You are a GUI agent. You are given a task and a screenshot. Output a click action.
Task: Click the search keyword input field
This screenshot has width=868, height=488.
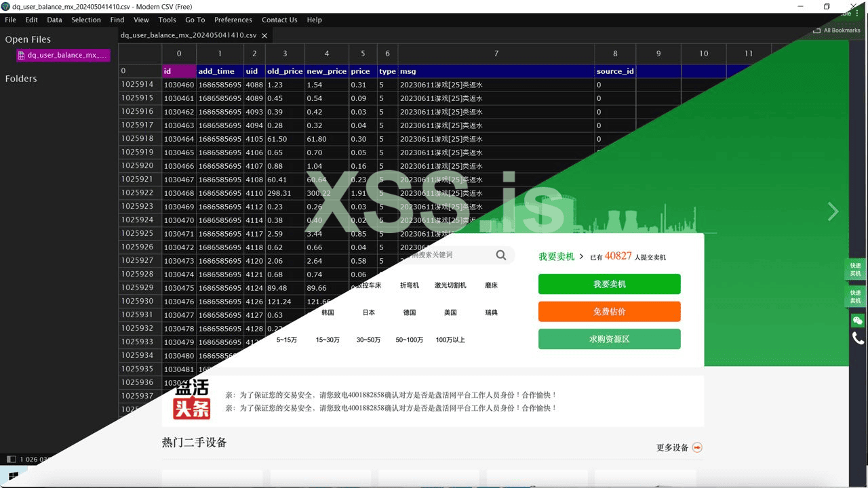click(x=451, y=255)
